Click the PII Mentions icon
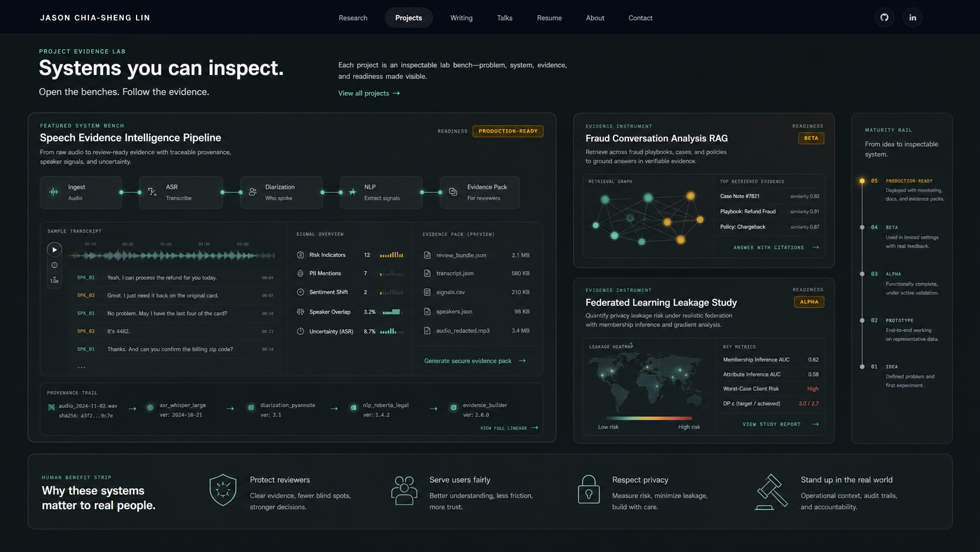The height and width of the screenshot is (552, 980). pos(301,273)
